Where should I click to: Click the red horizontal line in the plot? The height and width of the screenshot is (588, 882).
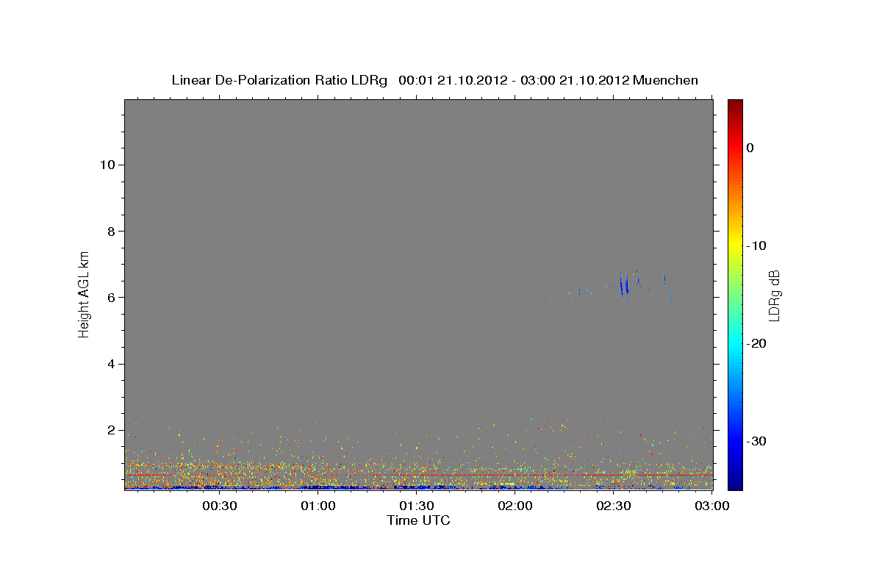point(419,475)
